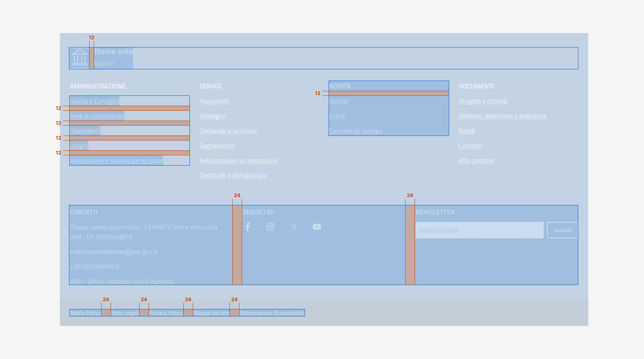Viewport: 644px width, 359px height.
Task: Open the Dichiarazione Accessibilità footer link
Action: [x=272, y=313]
